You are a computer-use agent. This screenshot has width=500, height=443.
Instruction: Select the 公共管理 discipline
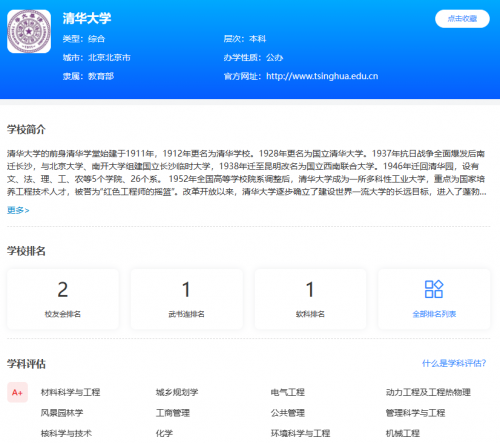288,413
